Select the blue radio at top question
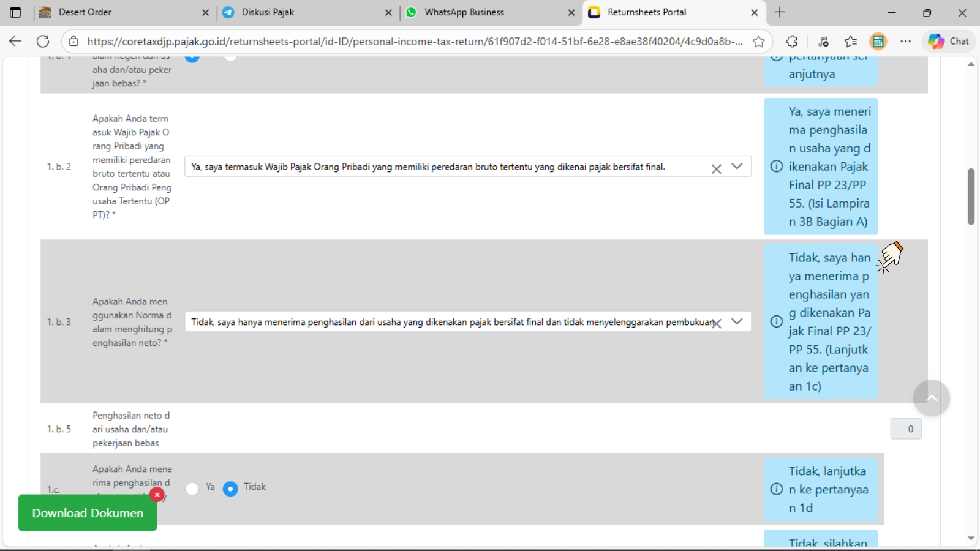Screen dimensions: 980x551 coord(192,58)
